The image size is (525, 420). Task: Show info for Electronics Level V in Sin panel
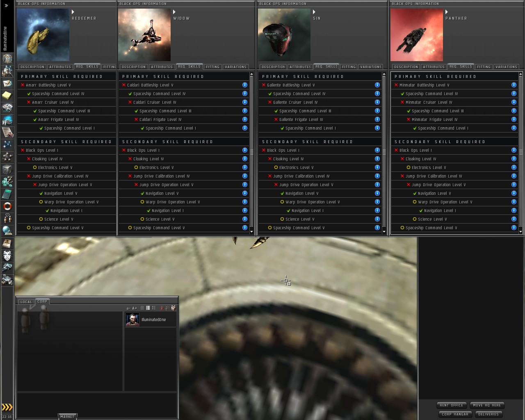pyautogui.click(x=377, y=167)
